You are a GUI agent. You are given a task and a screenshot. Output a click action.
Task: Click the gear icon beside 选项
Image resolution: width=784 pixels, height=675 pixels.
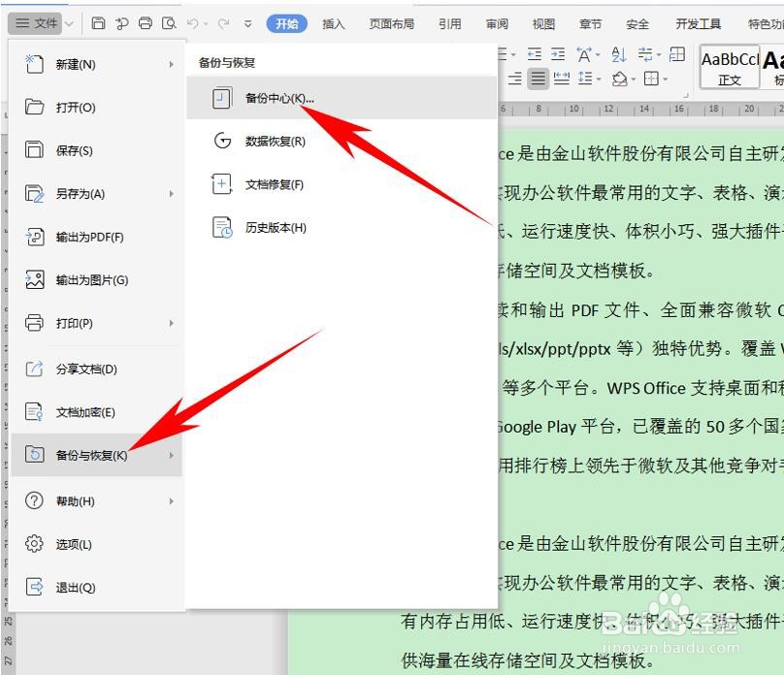tap(34, 544)
